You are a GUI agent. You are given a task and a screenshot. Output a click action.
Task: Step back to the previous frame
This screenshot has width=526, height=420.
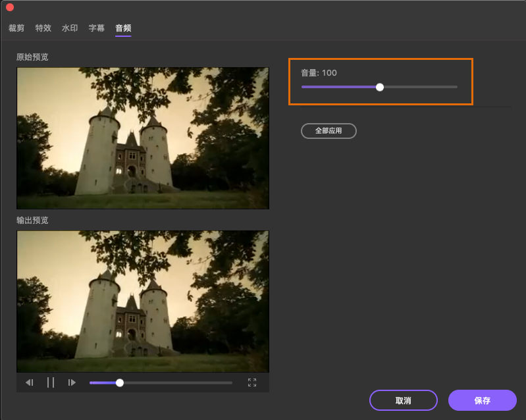[30, 382]
